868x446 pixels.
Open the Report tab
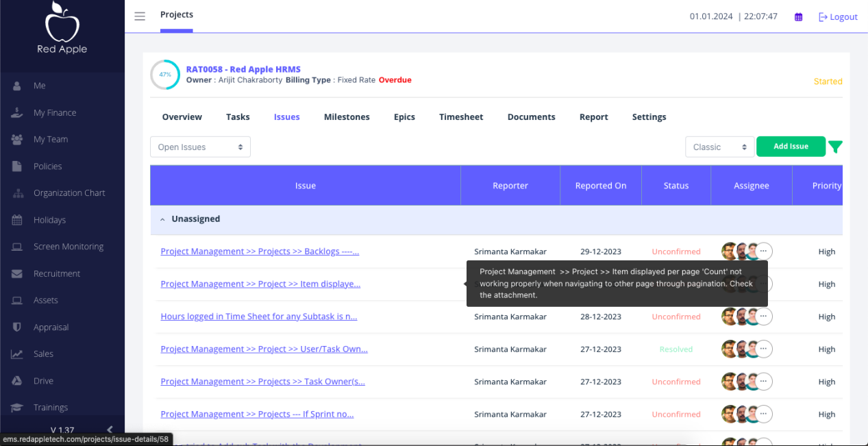pyautogui.click(x=593, y=117)
